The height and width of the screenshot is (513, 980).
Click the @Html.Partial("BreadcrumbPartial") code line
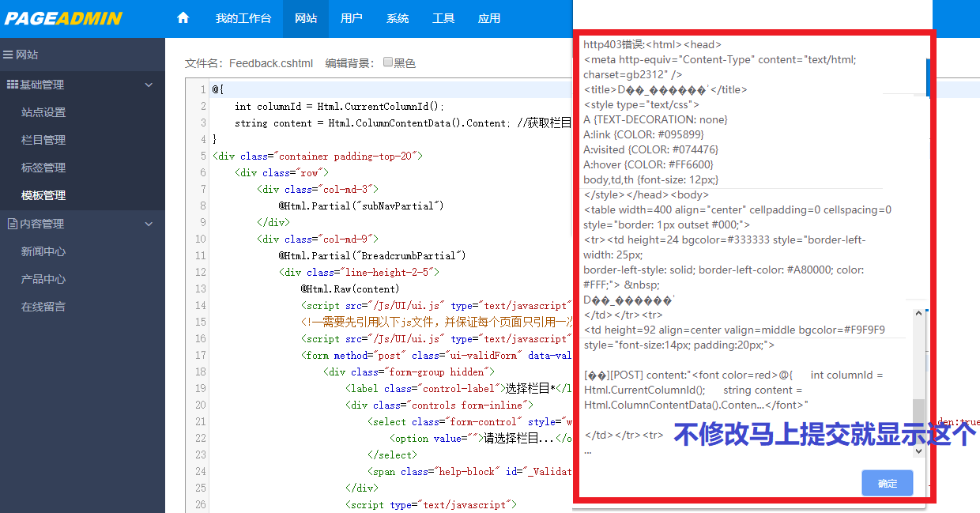click(x=372, y=255)
